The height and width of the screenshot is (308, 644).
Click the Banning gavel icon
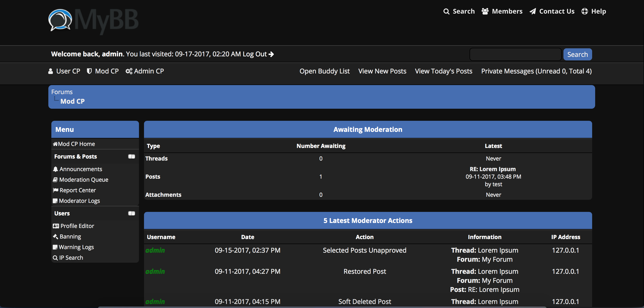[55, 237]
